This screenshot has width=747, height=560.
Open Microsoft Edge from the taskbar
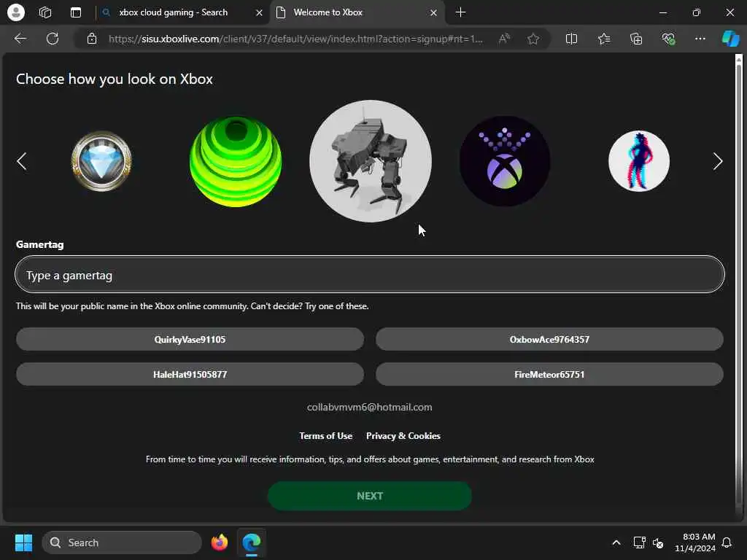(x=252, y=542)
